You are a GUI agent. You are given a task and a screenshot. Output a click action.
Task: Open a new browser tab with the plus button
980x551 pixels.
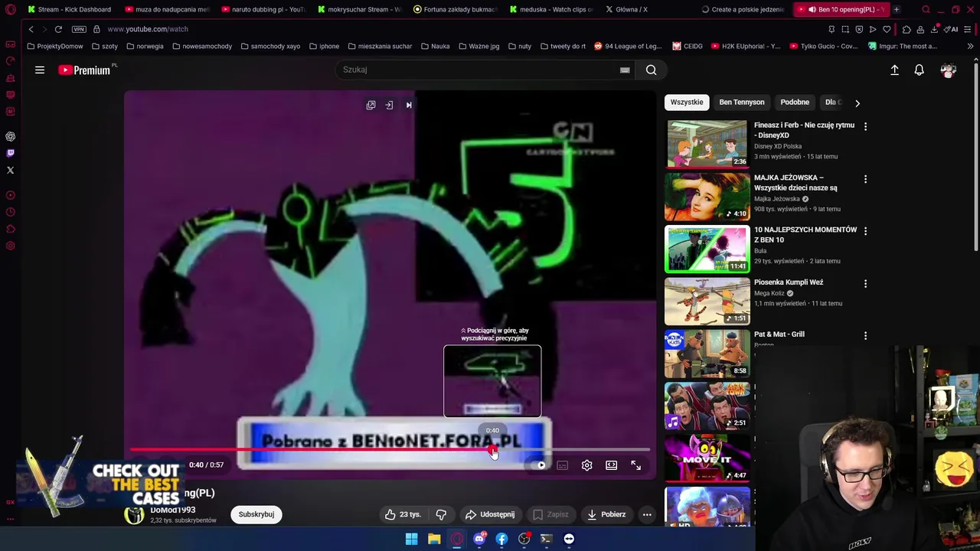click(896, 9)
